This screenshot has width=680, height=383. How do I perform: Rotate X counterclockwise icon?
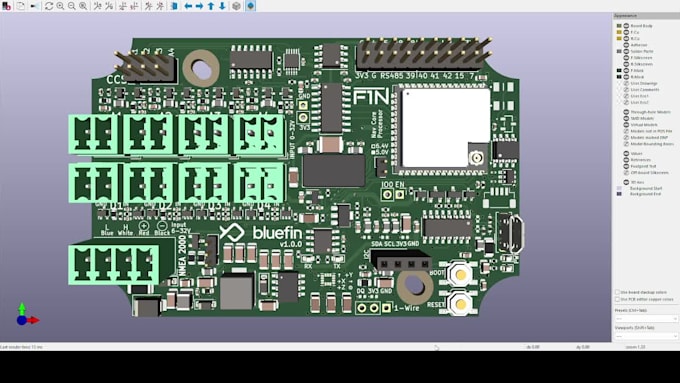tap(109, 6)
